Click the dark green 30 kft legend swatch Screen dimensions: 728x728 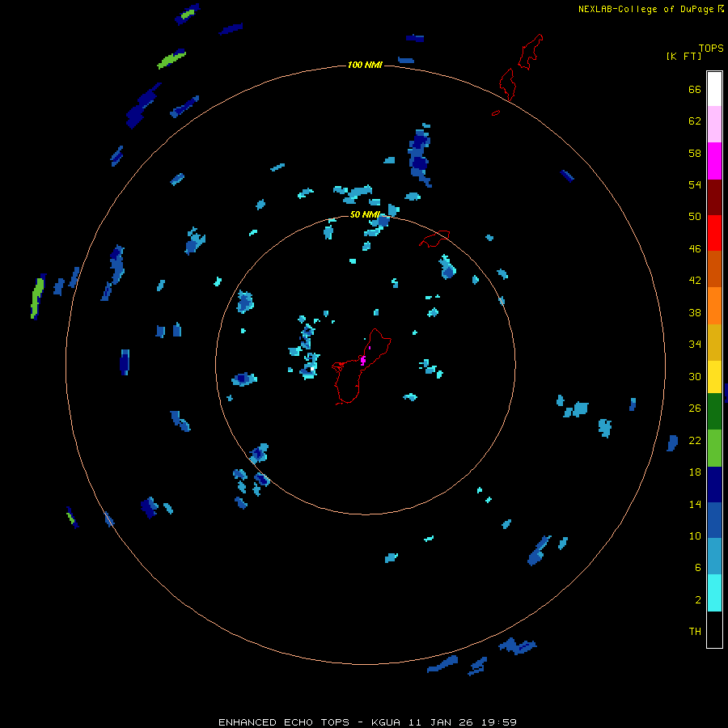(x=714, y=412)
